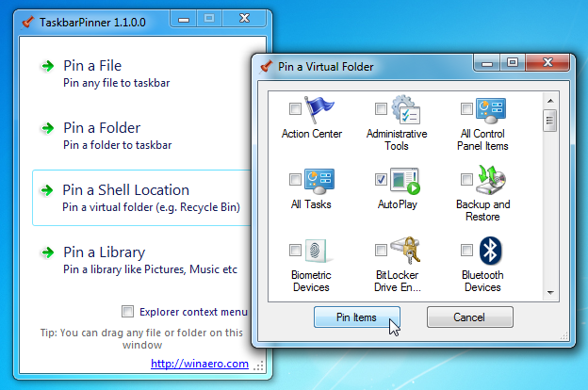Enable the Explorer context menu checkbox
This screenshot has height=390, width=588.
(127, 311)
